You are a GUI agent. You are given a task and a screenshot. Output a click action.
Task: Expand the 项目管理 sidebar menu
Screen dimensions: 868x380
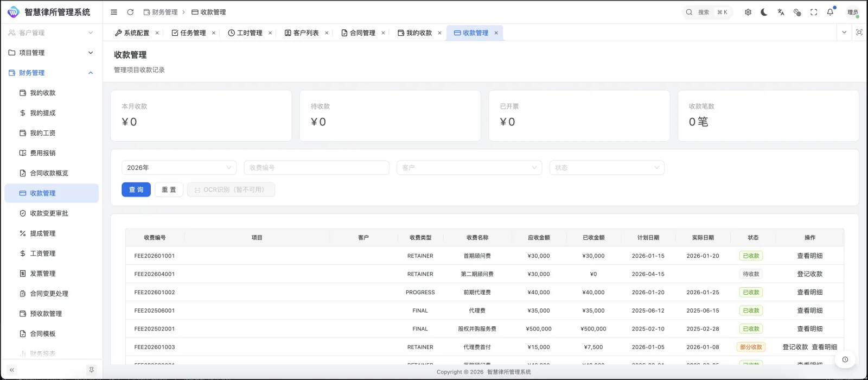point(52,53)
